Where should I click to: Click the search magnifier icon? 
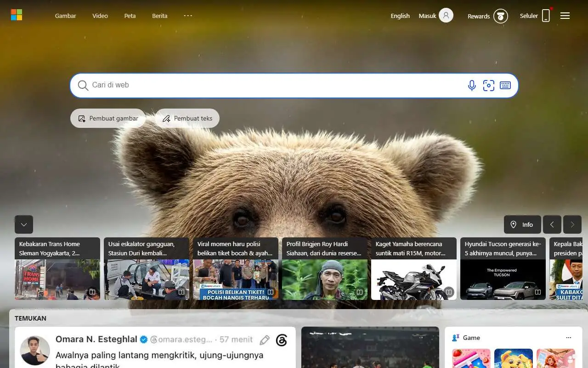(x=83, y=86)
